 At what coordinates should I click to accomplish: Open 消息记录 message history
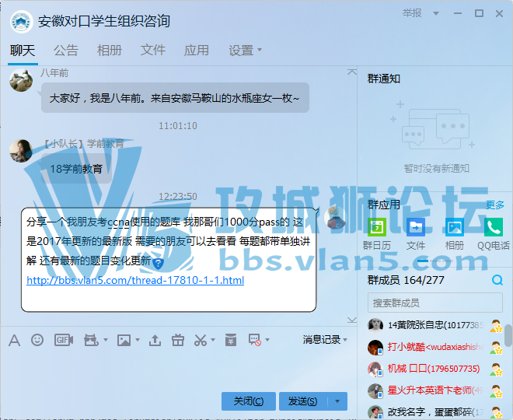[322, 339]
